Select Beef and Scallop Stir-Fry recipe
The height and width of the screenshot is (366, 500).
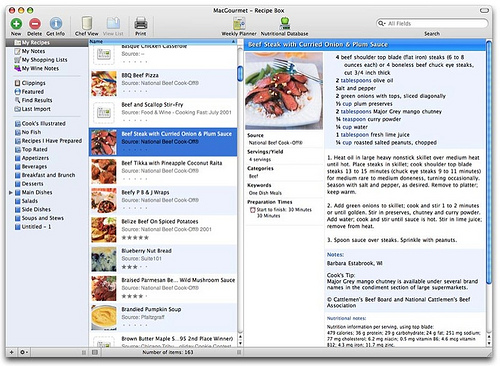[163, 113]
